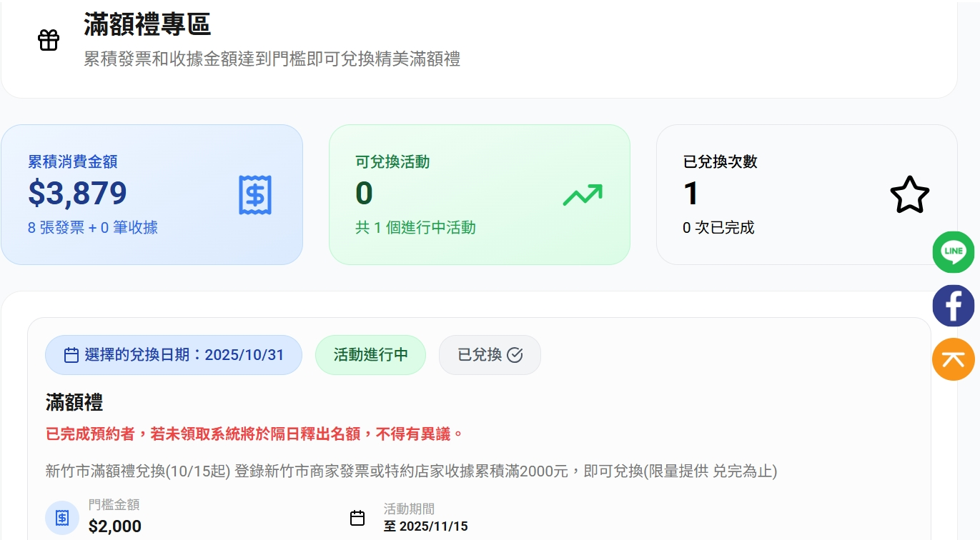Click the star outline icon
The image size is (980, 540).
pyautogui.click(x=909, y=194)
